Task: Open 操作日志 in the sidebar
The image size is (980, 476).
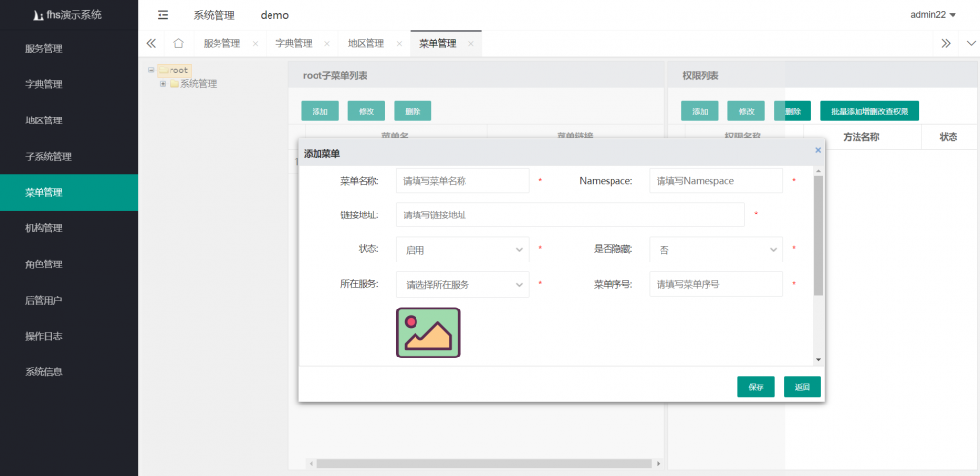Action: tap(69, 336)
